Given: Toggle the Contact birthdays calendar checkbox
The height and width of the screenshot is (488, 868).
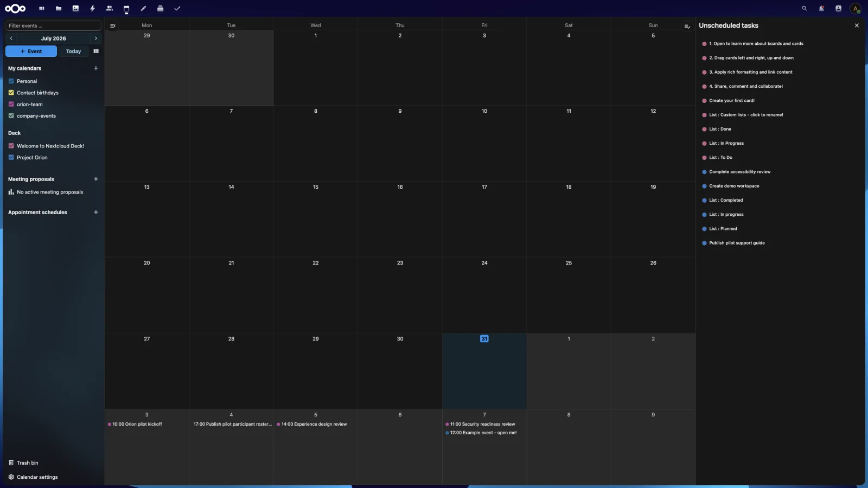Looking at the screenshot, I should (11, 93).
